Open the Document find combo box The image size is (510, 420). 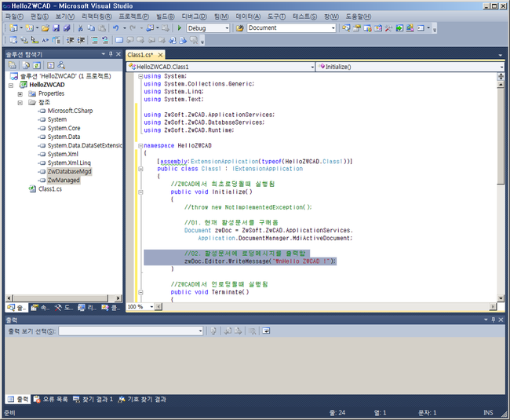(291, 28)
